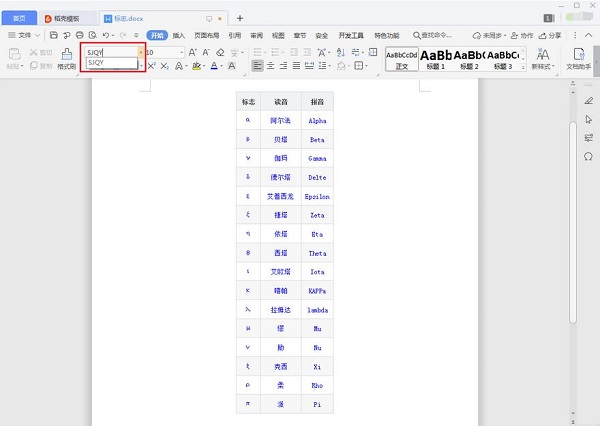Screen dimensions: 600x426
Task: Select the SJQY font suggestion
Action: pyautogui.click(x=111, y=63)
